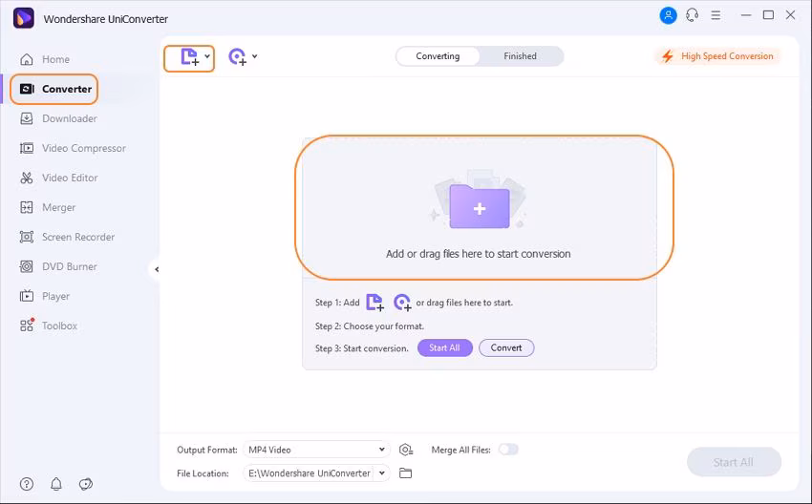Open Player from the sidebar
The image size is (812, 504).
pos(45,296)
